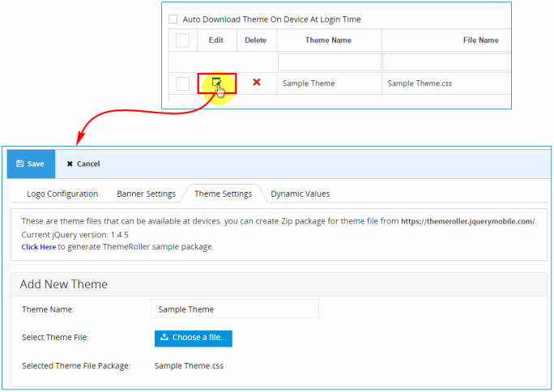This screenshot has width=554, height=392.
Task: Cancel editing the theme
Action: click(x=83, y=164)
